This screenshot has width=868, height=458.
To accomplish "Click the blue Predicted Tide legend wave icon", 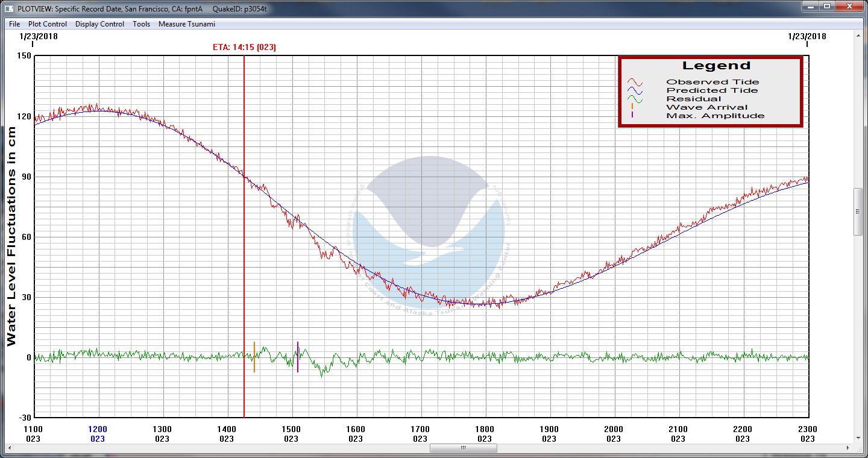I will click(635, 91).
